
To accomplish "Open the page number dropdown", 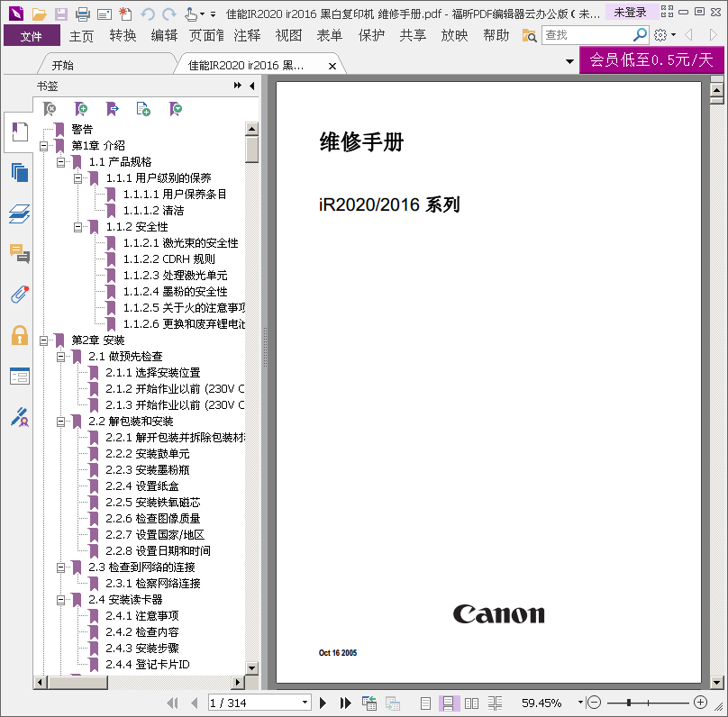I will (x=305, y=703).
